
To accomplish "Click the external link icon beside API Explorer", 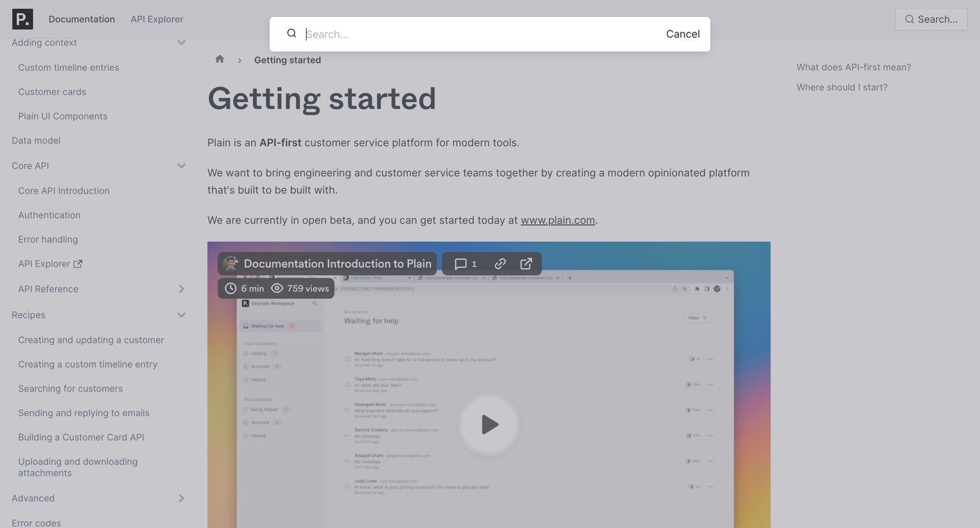I will click(x=78, y=264).
